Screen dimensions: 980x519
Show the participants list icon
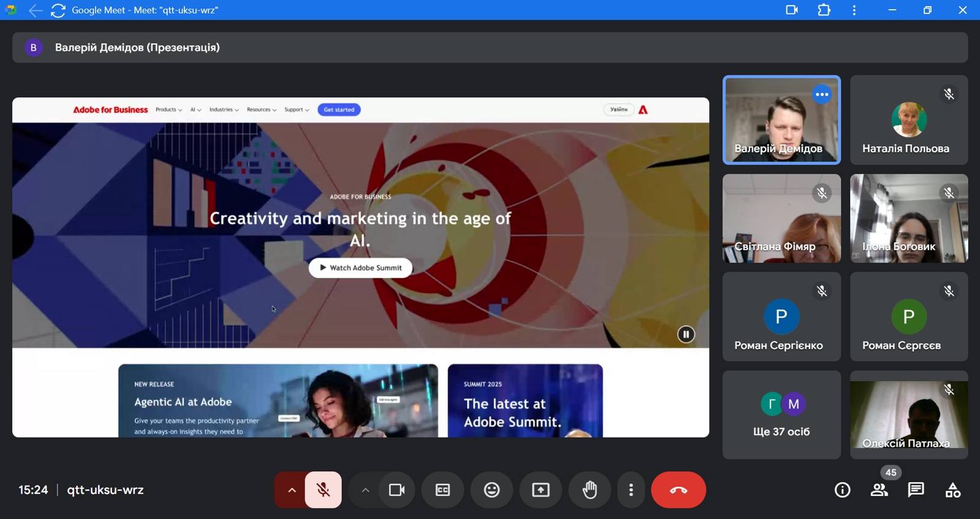point(879,490)
